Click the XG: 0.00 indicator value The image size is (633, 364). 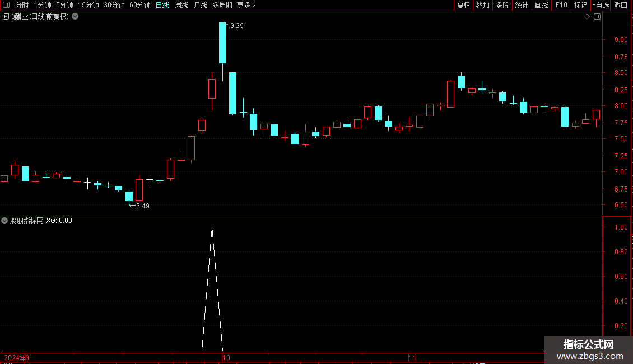click(59, 221)
